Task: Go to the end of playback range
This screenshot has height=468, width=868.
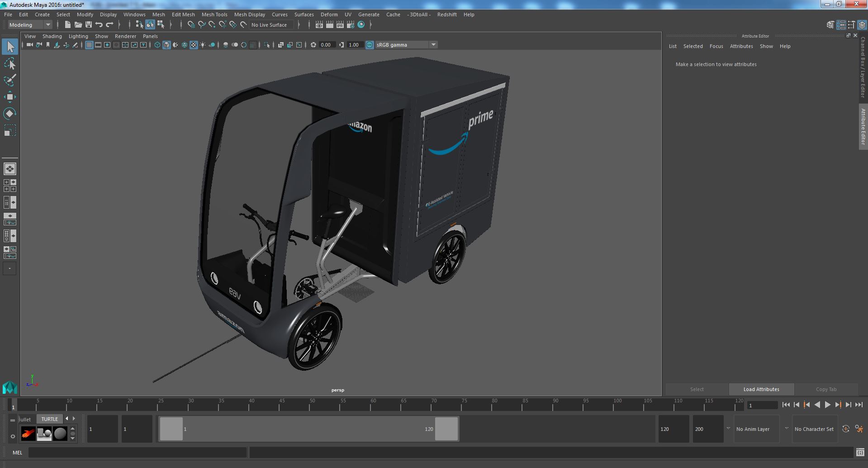Action: pyautogui.click(x=859, y=405)
